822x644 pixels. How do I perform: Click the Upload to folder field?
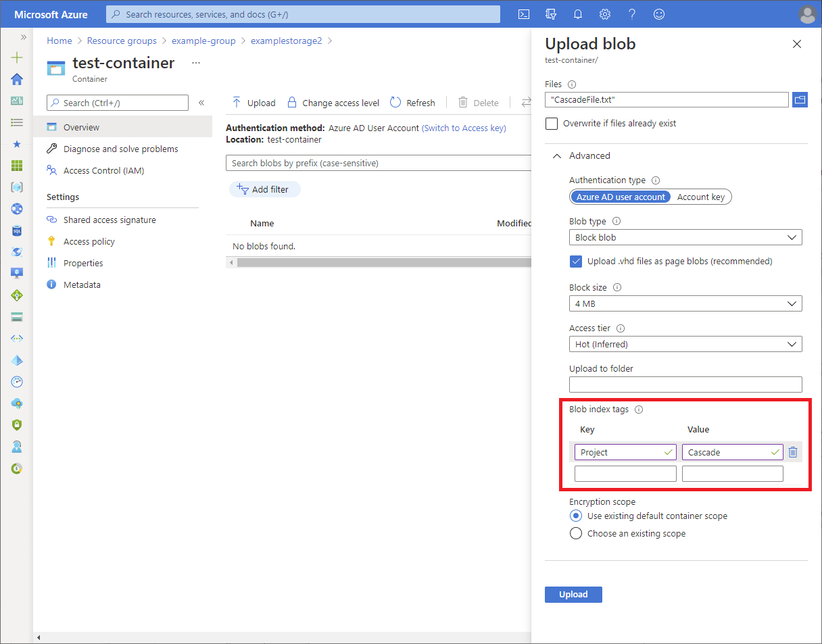pos(685,385)
